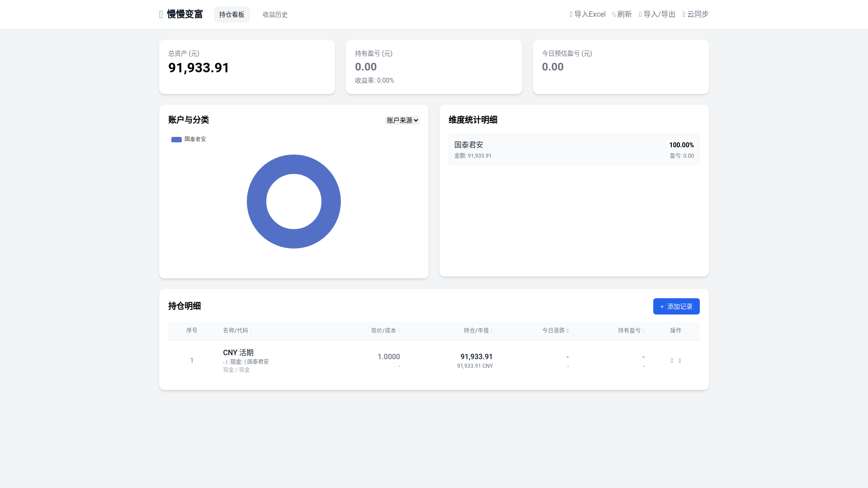
Task: Click the 刷新 refresh button
Action: tap(622, 14)
